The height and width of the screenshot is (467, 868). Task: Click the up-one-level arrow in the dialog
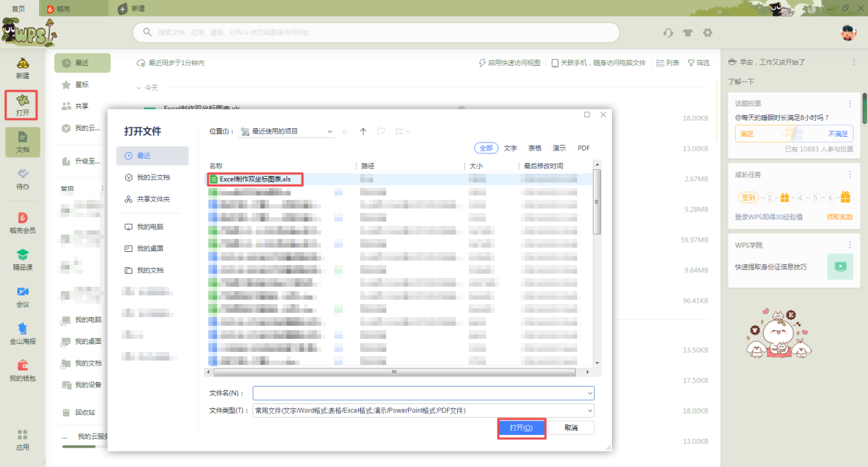(363, 132)
